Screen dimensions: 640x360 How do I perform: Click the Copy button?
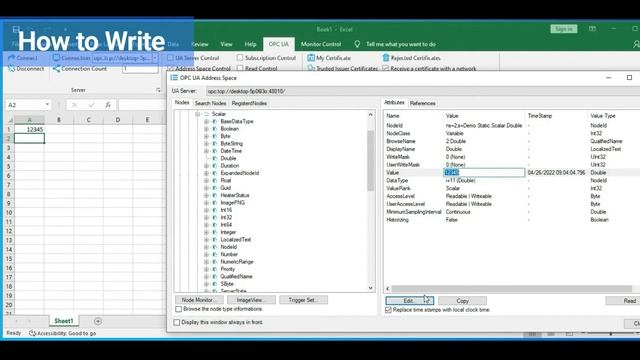pos(462,301)
